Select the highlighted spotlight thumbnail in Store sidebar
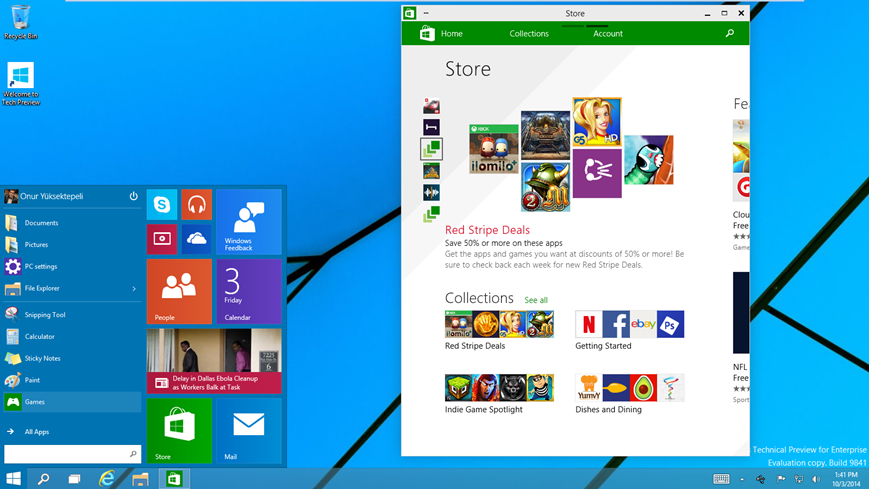 431,149
